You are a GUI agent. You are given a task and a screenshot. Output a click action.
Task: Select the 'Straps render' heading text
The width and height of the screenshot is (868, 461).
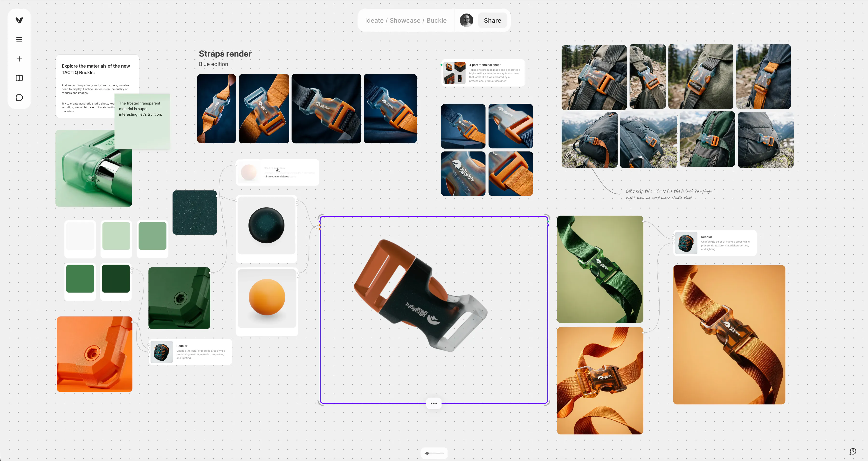[225, 54]
